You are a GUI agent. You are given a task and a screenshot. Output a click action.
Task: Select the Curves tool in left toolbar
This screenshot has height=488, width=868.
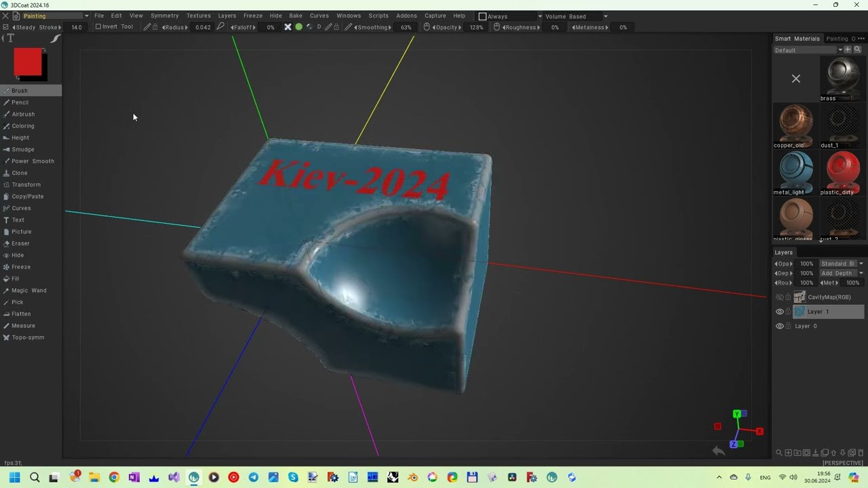pyautogui.click(x=31, y=208)
